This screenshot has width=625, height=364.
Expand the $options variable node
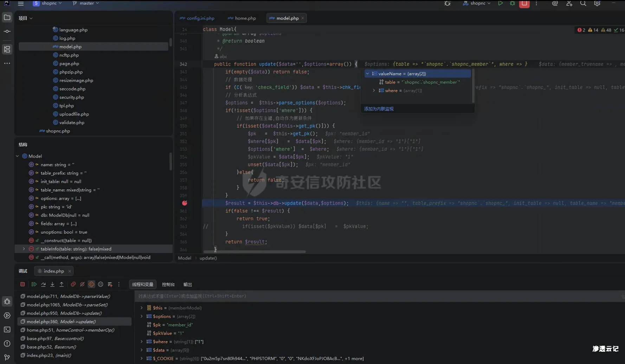[x=142, y=316]
